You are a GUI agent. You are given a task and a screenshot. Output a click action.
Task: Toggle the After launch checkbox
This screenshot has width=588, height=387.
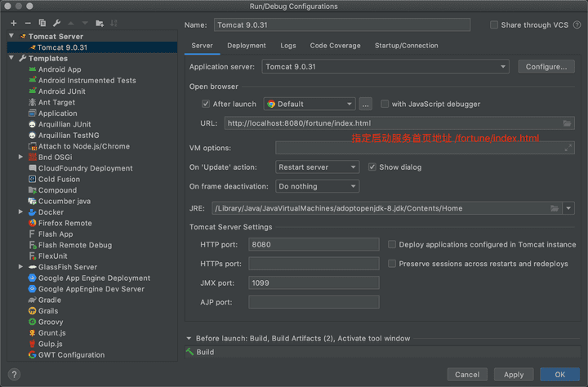coord(206,104)
